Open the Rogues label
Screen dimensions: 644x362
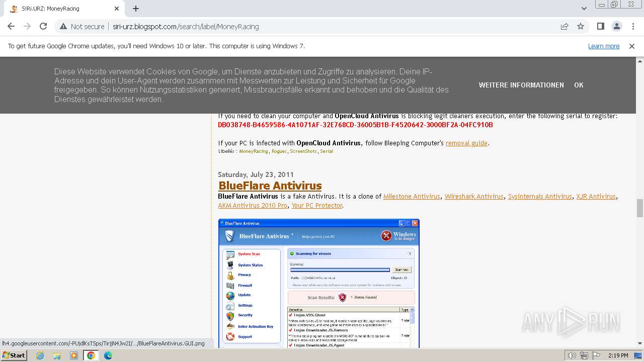click(x=279, y=151)
